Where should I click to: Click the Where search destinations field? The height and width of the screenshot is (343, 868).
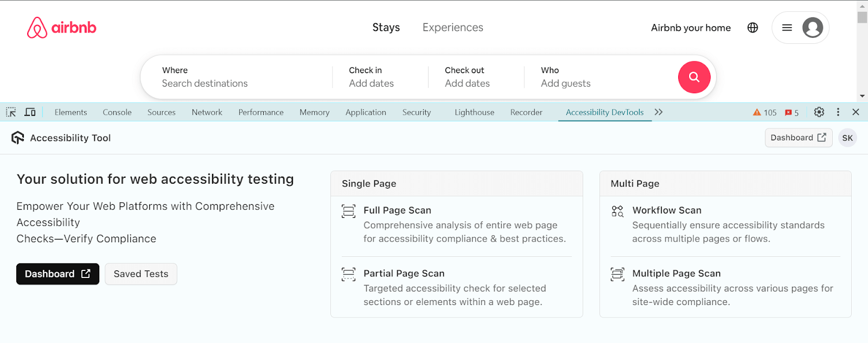[236, 77]
